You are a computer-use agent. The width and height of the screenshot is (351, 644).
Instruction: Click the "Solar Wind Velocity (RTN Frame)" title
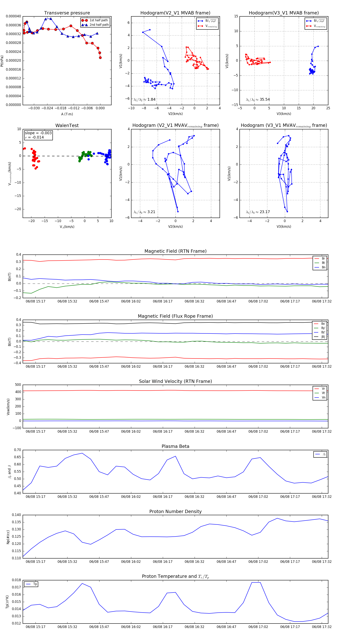click(175, 381)
